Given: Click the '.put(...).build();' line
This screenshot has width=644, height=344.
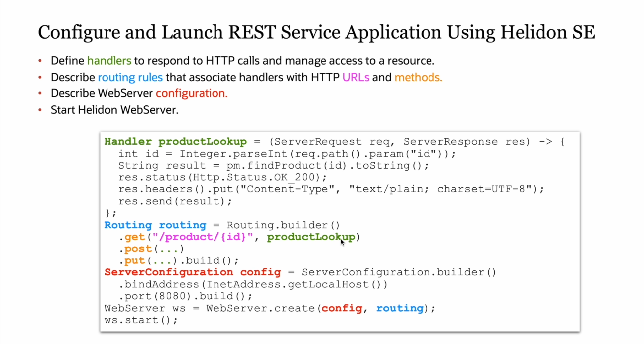Looking at the screenshot, I should (179, 260).
